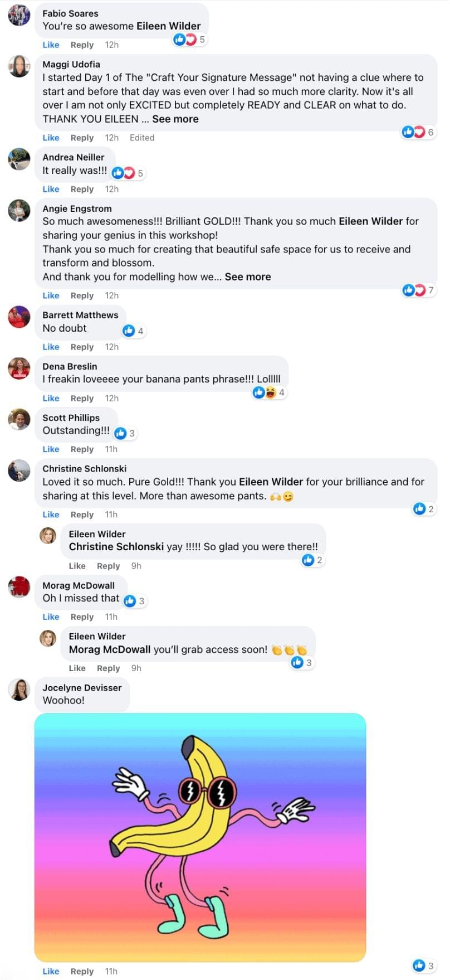Open tagged Eileen Wilder in Fabio's comment
Image resolution: width=450 pixels, height=980 pixels.
169,26
